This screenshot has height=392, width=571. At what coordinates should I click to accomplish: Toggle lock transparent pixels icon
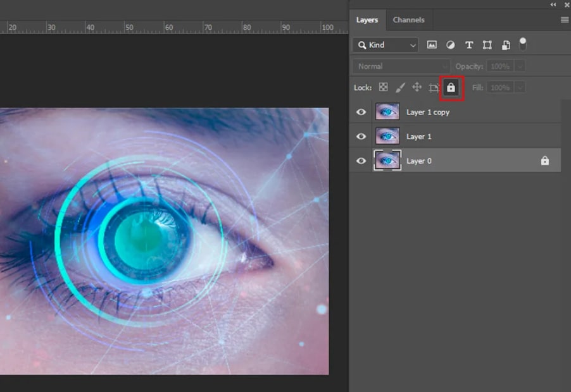click(383, 87)
